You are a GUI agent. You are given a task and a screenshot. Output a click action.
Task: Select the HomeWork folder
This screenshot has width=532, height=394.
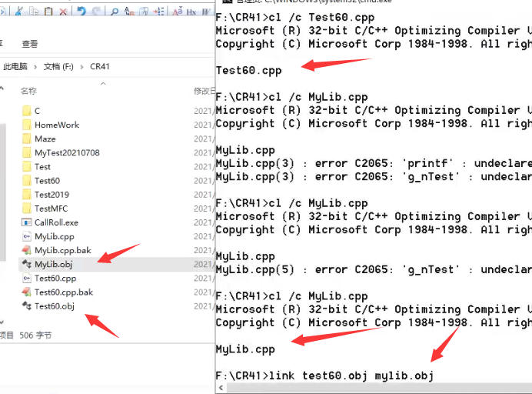56,125
